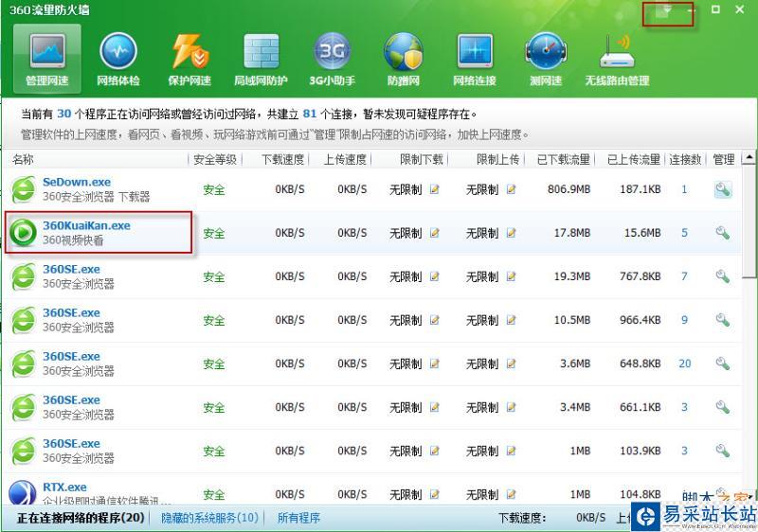Edit download limit for 360KuaiKan.exe
Image resolution: width=758 pixels, height=532 pixels.
point(435,233)
